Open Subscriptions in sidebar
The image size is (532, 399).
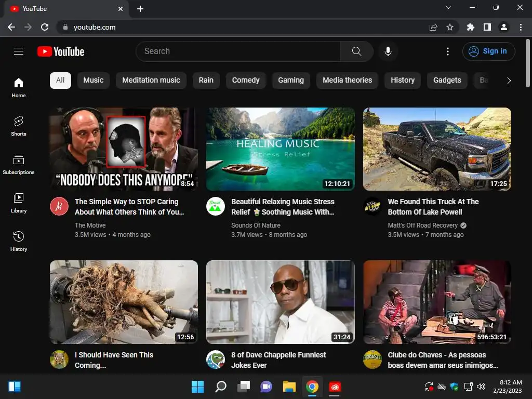[x=19, y=165]
